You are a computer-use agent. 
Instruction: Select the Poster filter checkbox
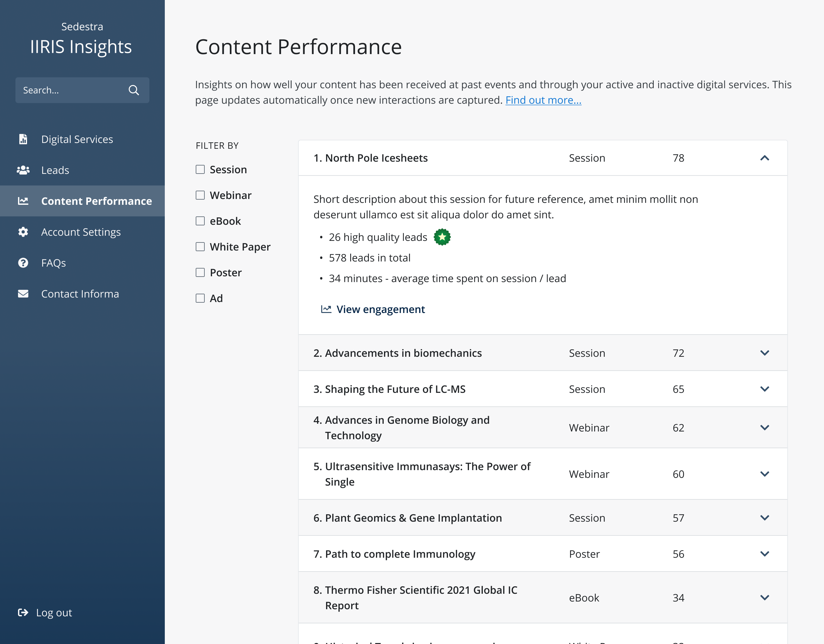200,272
